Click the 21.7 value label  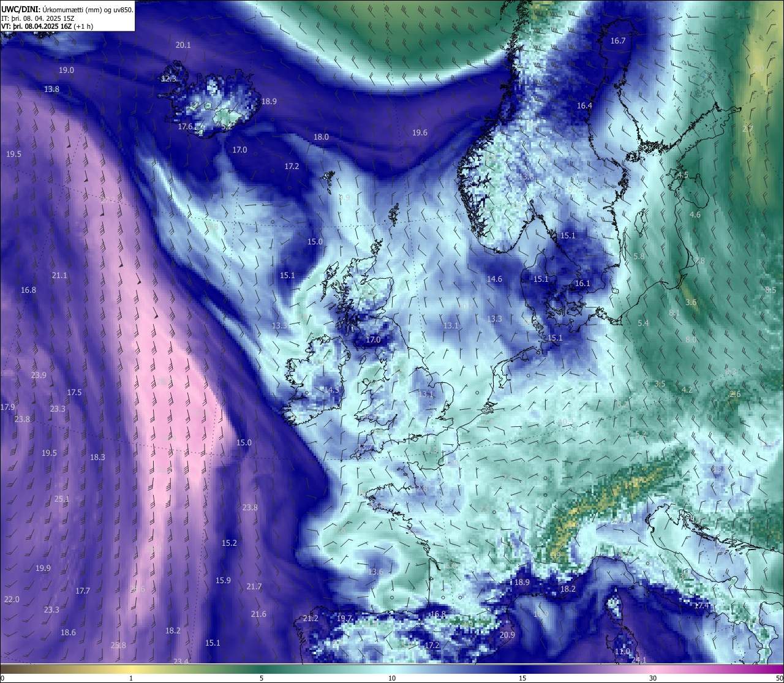(254, 587)
